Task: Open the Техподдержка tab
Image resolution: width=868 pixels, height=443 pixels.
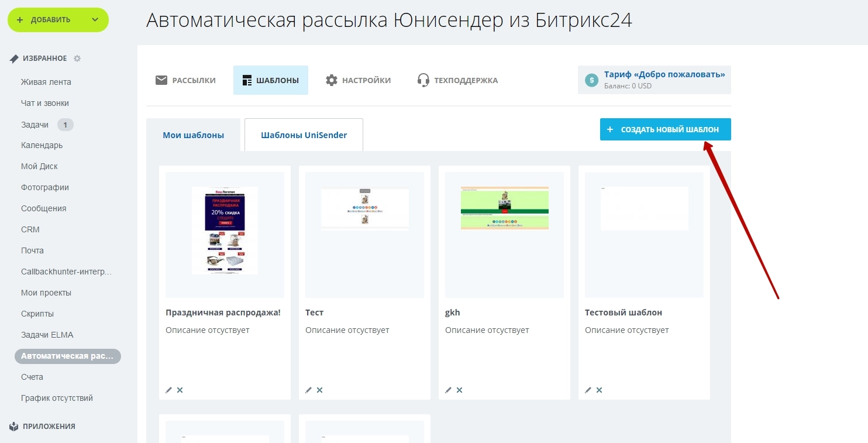Action: coord(457,80)
